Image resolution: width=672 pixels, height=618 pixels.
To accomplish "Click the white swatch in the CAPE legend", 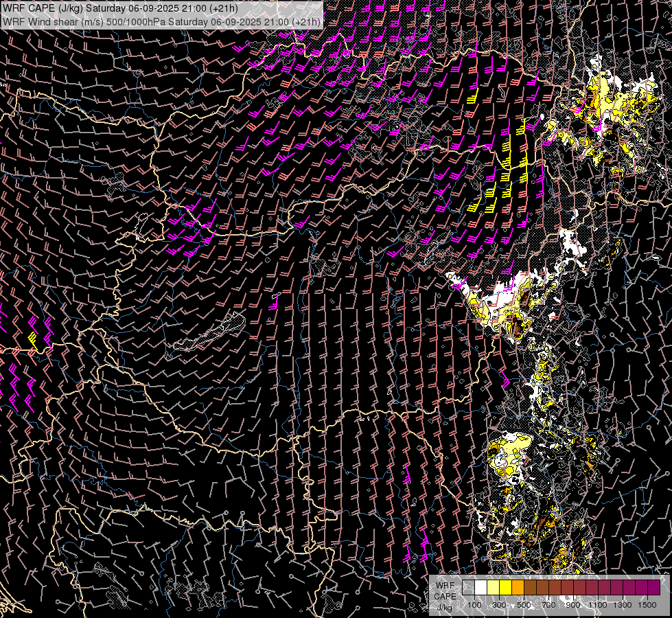I will [481, 587].
